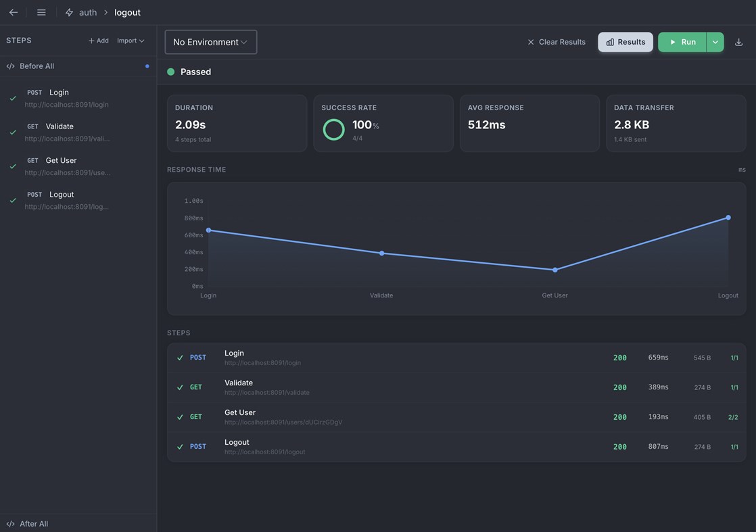Image resolution: width=756 pixels, height=532 pixels.
Task: Open the Import dropdown in Steps
Action: click(131, 41)
